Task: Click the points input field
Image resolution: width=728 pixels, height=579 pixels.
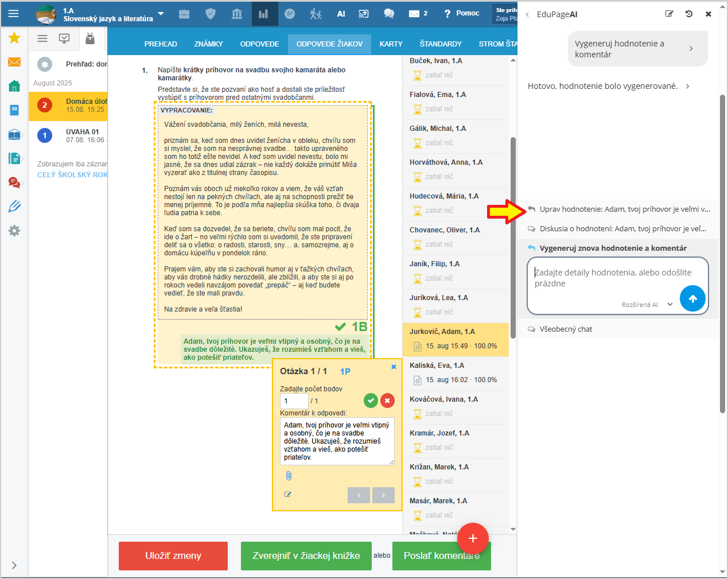Action: tap(294, 401)
